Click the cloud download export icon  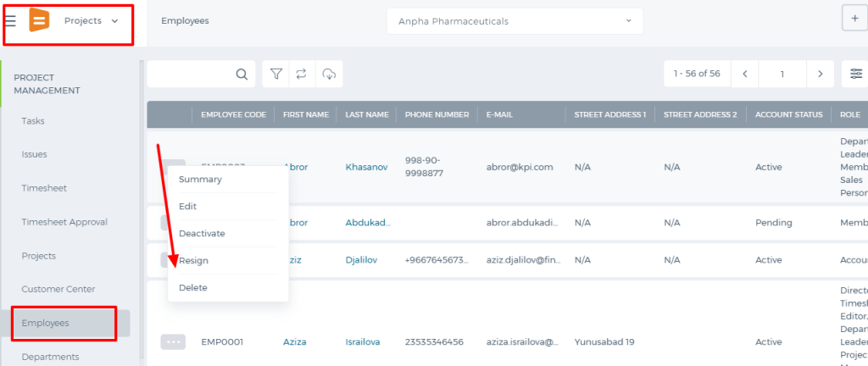coord(330,74)
